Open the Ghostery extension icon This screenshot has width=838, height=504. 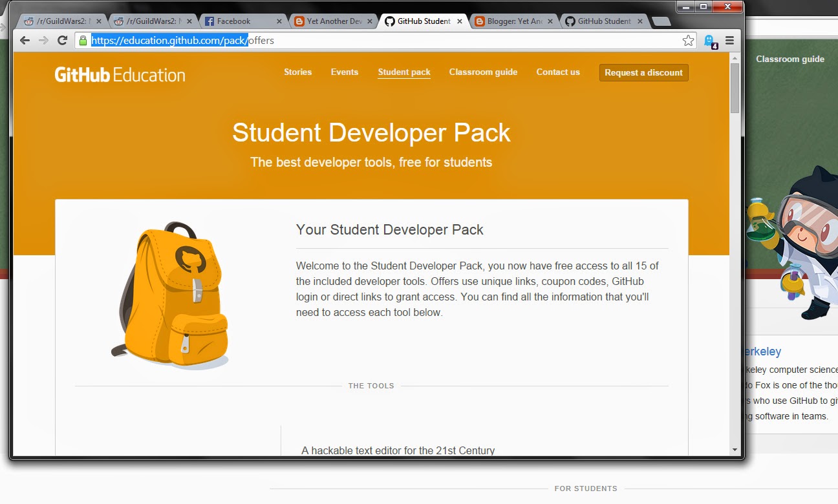(x=710, y=41)
